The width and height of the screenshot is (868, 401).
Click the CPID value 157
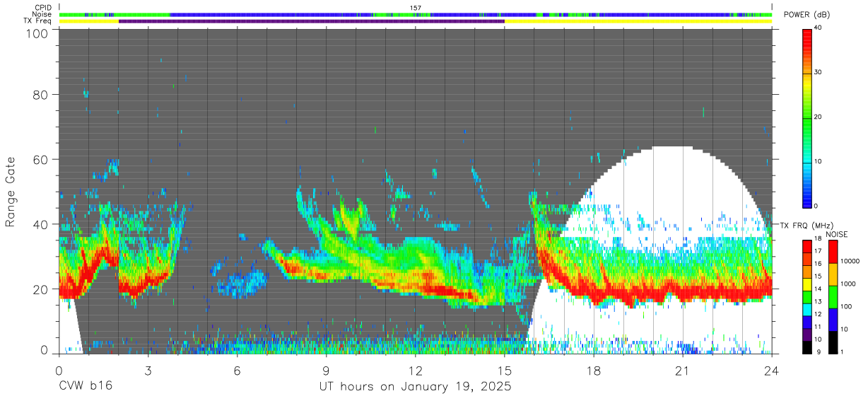coord(416,8)
